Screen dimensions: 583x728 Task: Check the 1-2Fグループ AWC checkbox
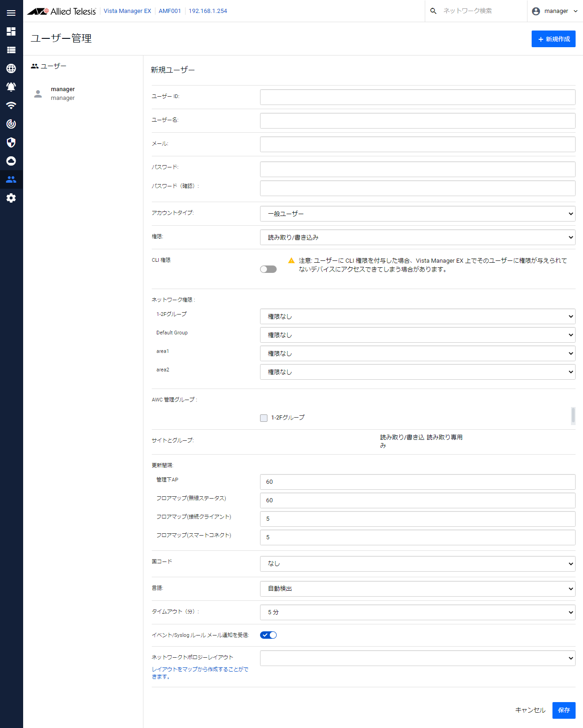pyautogui.click(x=264, y=418)
